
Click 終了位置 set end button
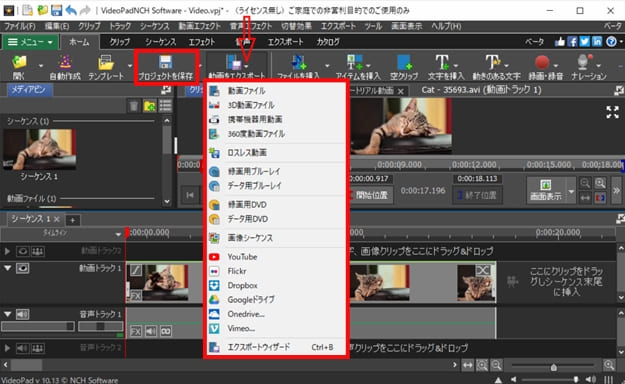[477, 195]
